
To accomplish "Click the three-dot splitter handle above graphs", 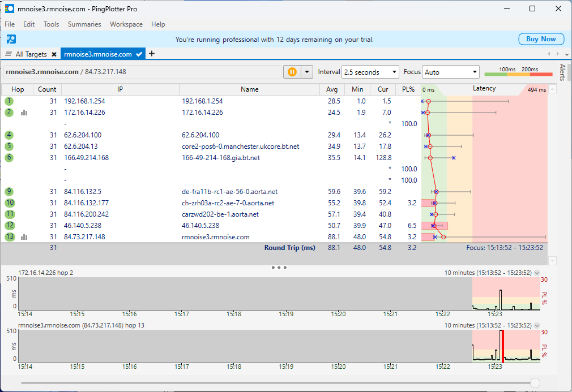I will pyautogui.click(x=279, y=268).
